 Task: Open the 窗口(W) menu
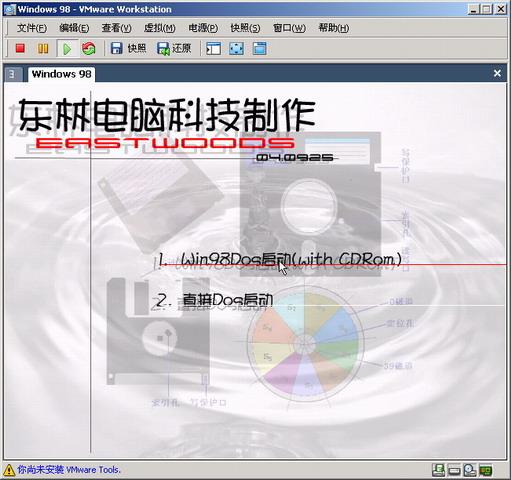click(289, 28)
